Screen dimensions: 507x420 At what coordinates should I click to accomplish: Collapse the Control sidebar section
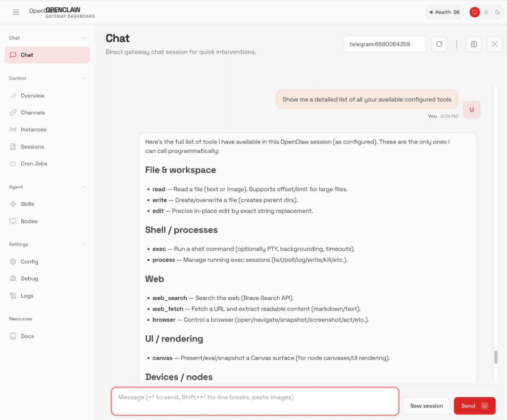[84, 79]
